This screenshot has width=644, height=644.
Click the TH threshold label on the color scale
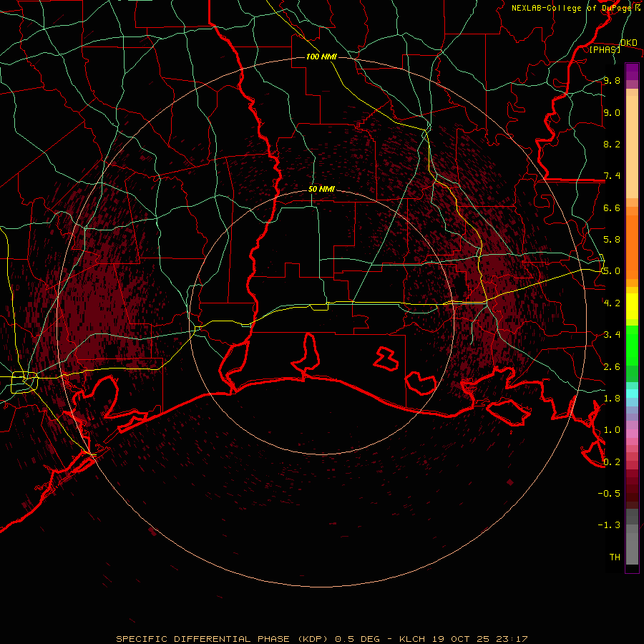pyautogui.click(x=615, y=557)
